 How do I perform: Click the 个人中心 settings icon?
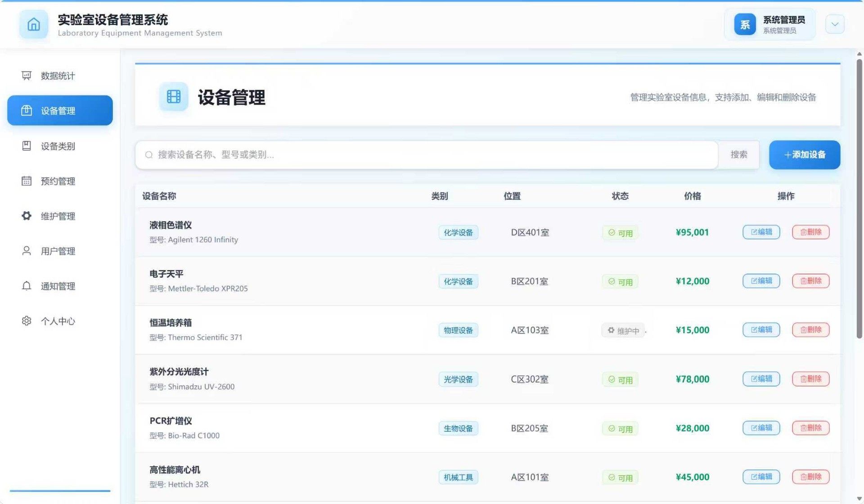[x=27, y=321]
